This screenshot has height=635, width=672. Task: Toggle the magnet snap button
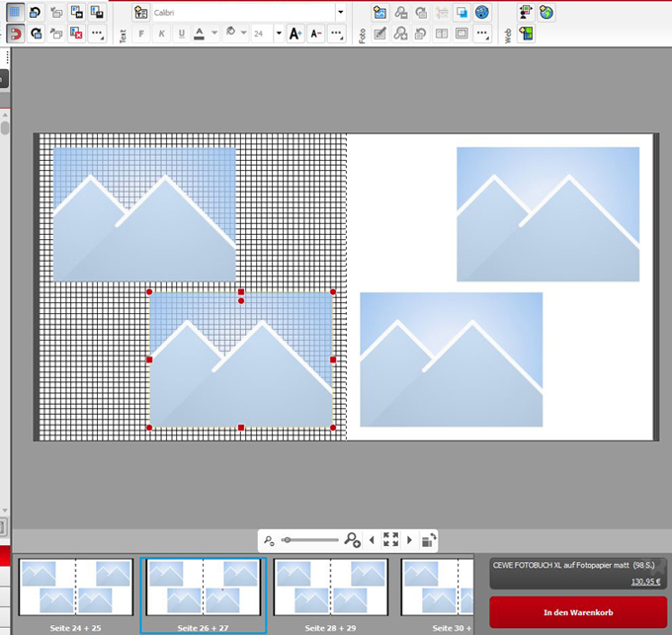[16, 34]
